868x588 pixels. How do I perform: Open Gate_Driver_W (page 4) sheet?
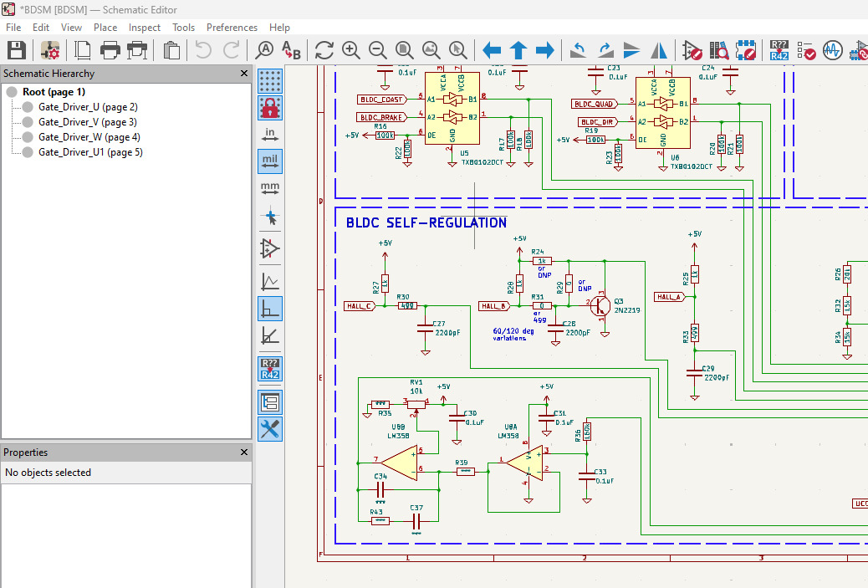click(89, 137)
